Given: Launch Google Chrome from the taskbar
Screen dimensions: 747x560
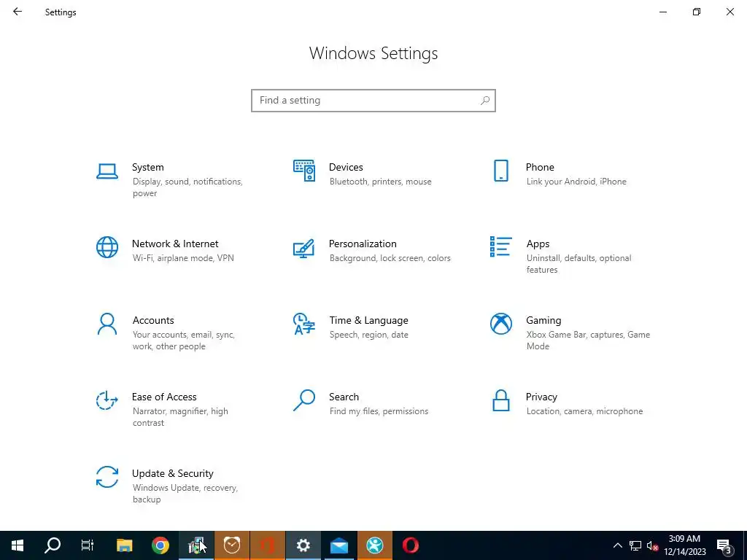Looking at the screenshot, I should pos(160,545).
